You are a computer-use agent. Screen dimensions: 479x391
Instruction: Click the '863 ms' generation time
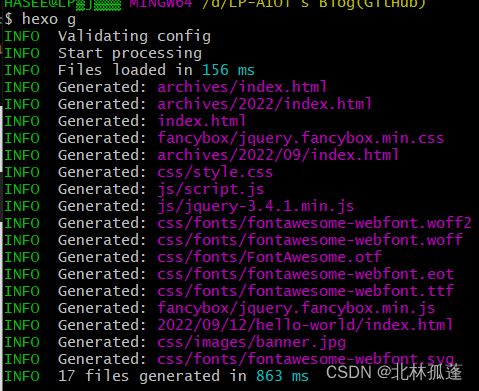pyautogui.click(x=282, y=376)
